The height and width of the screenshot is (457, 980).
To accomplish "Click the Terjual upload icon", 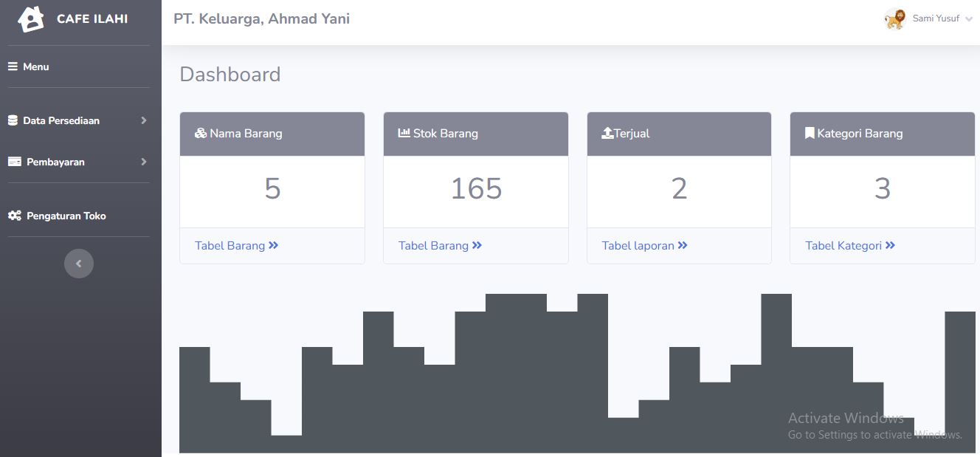I will click(607, 134).
